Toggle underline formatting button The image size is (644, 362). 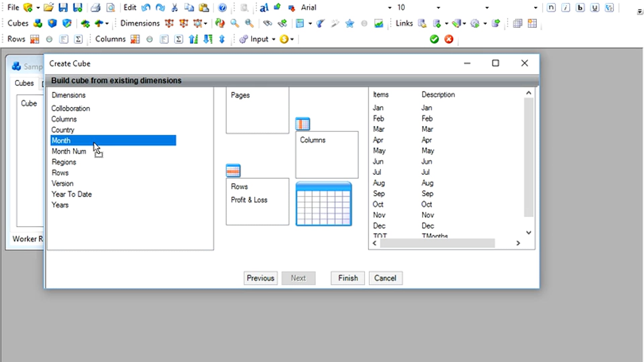pos(595,7)
